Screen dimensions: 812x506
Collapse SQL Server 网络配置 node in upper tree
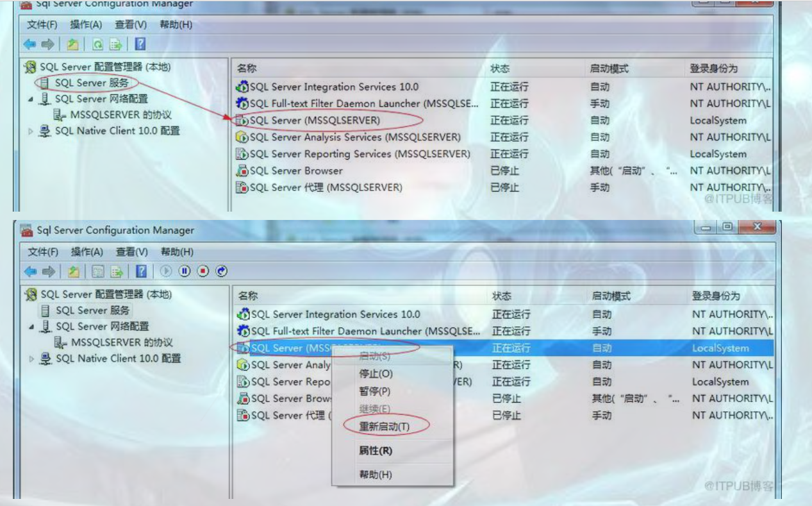[30, 99]
